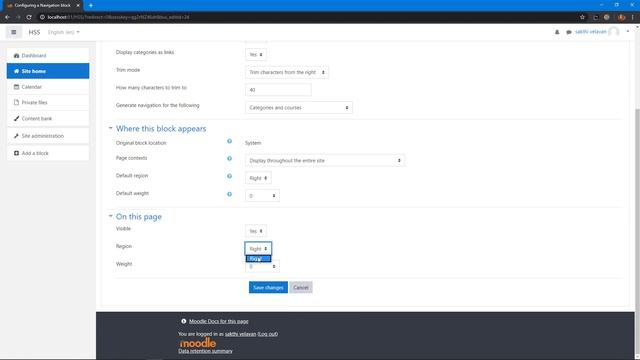Image resolution: width=640 pixels, height=360 pixels.
Task: Click the HSS site name
Action: [x=34, y=32]
